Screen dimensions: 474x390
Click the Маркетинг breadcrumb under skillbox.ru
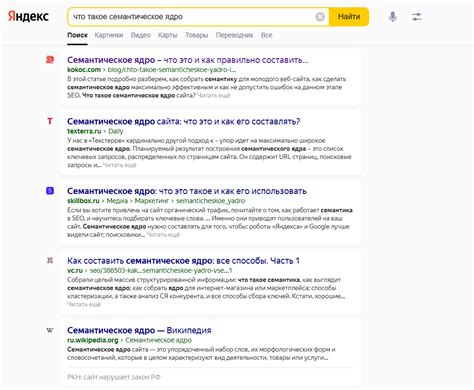tap(152, 201)
